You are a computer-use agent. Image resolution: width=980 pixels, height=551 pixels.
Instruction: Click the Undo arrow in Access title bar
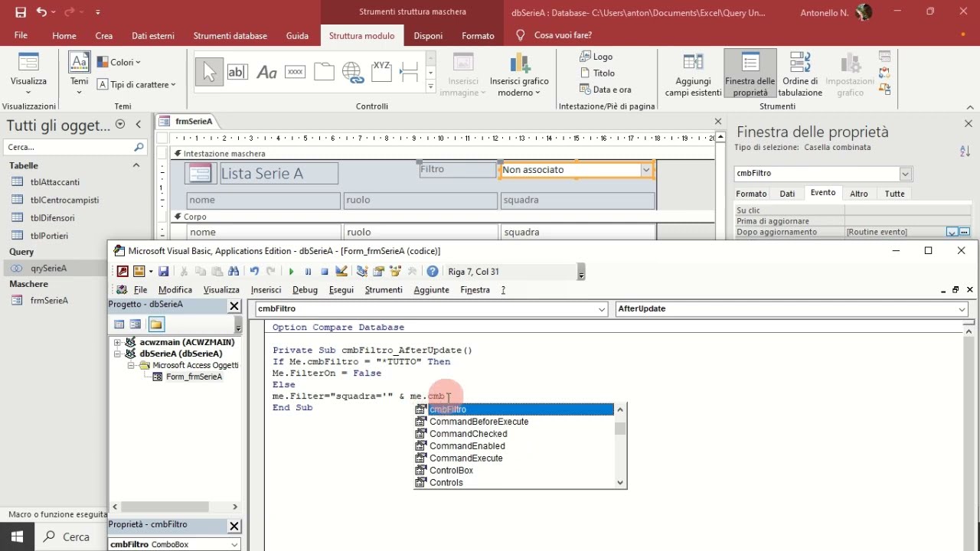(42, 12)
